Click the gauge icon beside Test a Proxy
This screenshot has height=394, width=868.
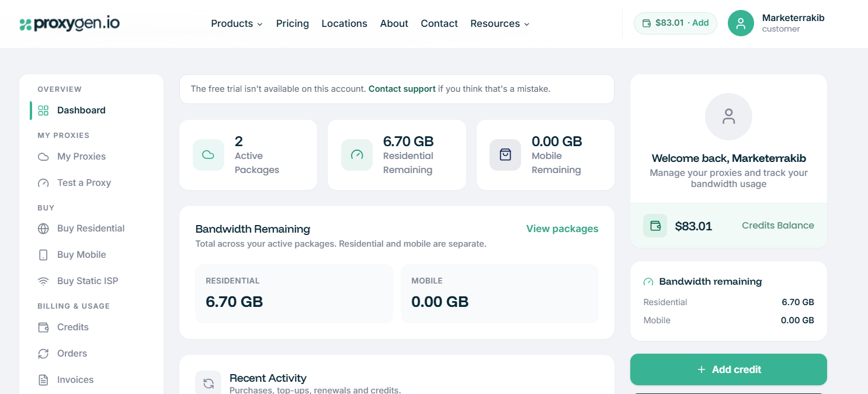pos(43,183)
